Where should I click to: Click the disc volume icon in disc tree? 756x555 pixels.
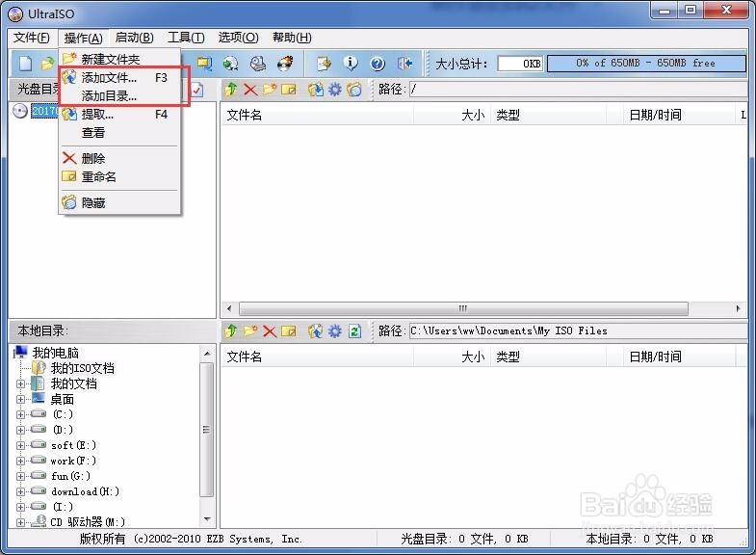point(20,111)
